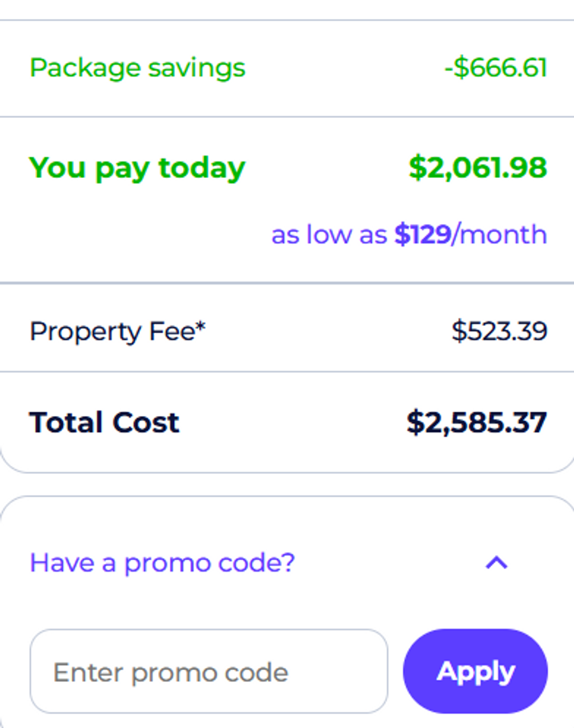Click the "/month" payment text
574x728 pixels.
pos(499,235)
